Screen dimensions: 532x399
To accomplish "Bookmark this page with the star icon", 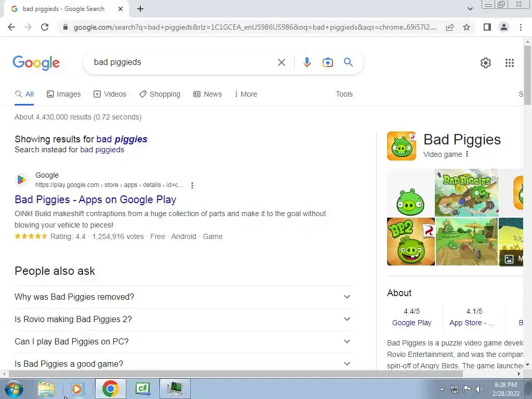I will coord(467,27).
